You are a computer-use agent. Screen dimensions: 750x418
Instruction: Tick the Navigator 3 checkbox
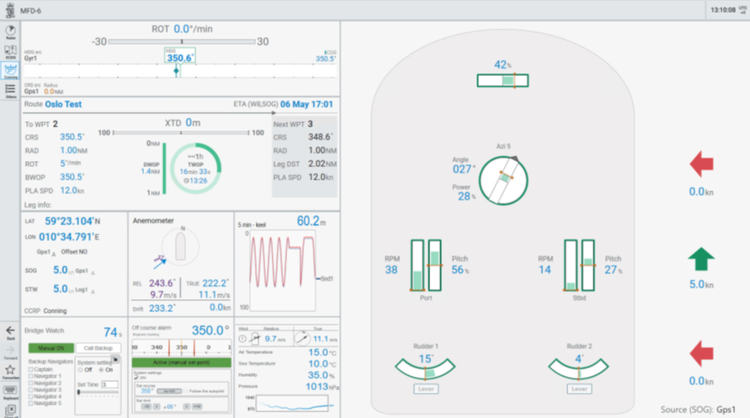click(x=31, y=389)
